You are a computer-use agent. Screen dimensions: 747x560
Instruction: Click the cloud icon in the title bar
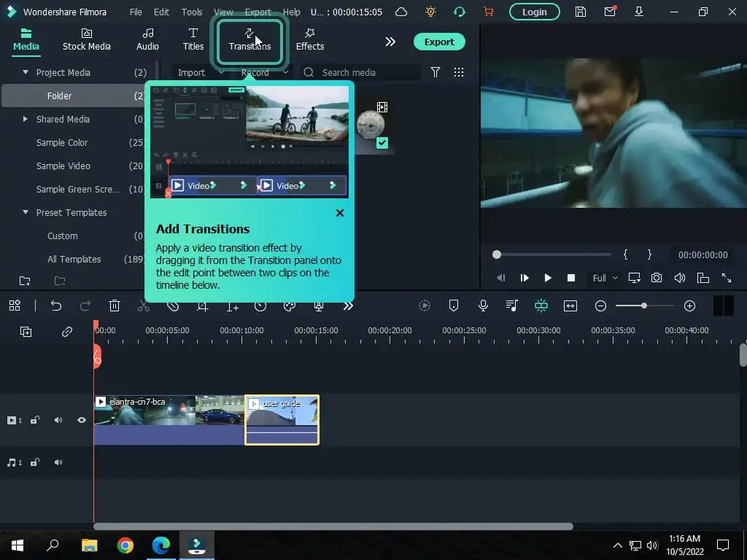click(x=401, y=12)
